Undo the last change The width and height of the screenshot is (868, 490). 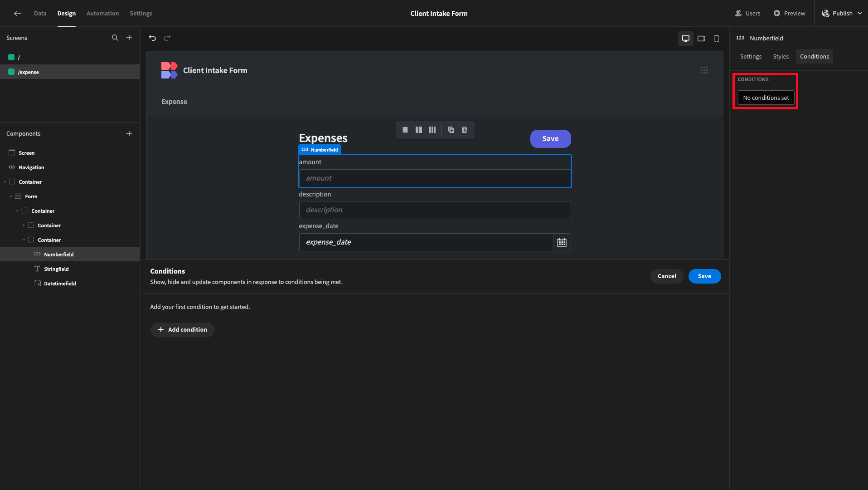point(152,38)
